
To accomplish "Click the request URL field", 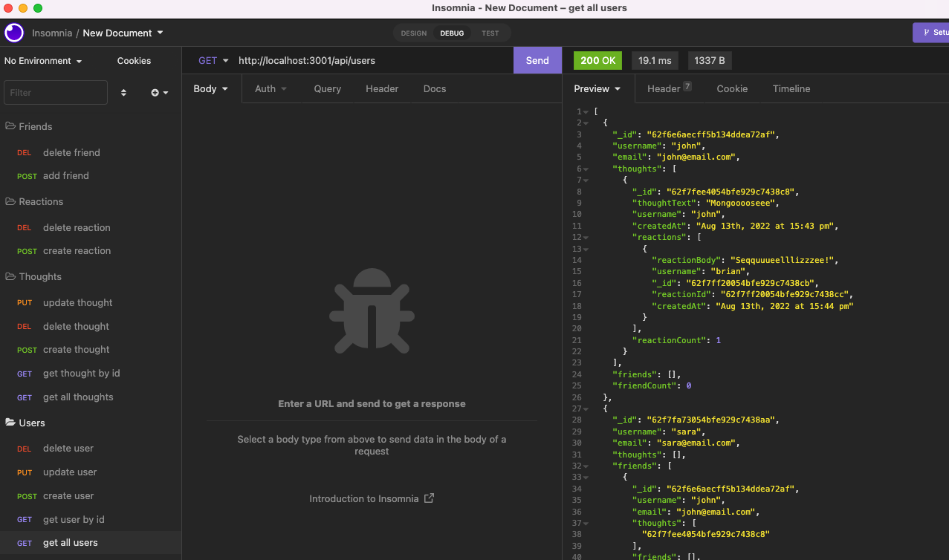I will point(372,61).
